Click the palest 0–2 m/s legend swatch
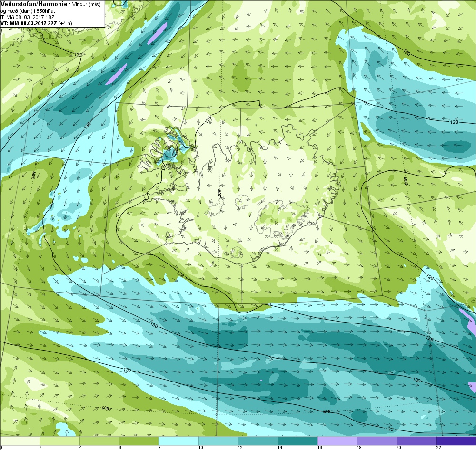476x450 pixels. (x=20, y=440)
